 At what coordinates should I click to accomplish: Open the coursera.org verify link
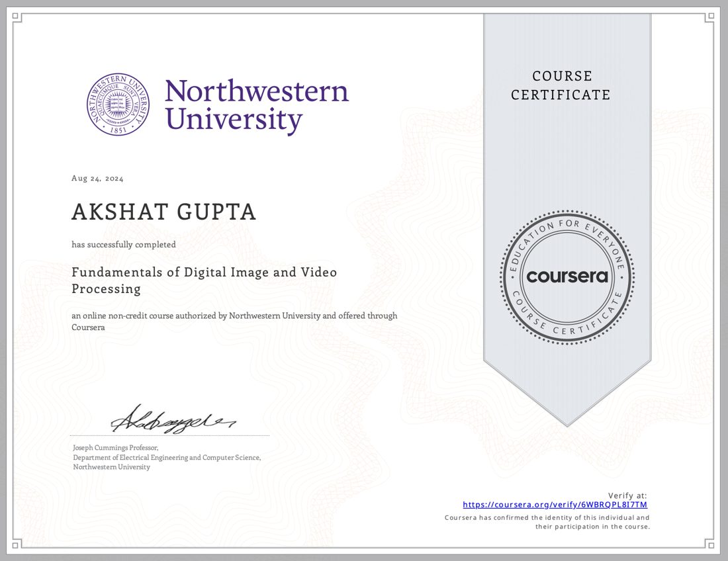coord(555,505)
